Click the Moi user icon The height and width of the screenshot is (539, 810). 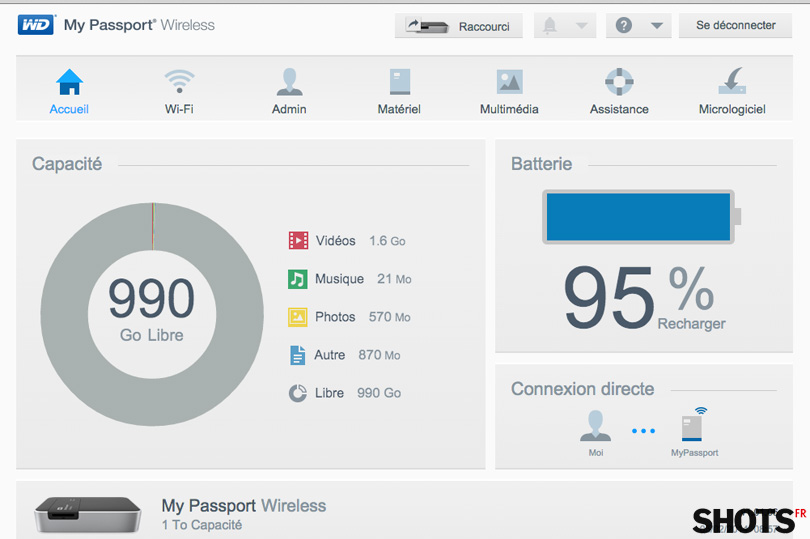point(596,425)
